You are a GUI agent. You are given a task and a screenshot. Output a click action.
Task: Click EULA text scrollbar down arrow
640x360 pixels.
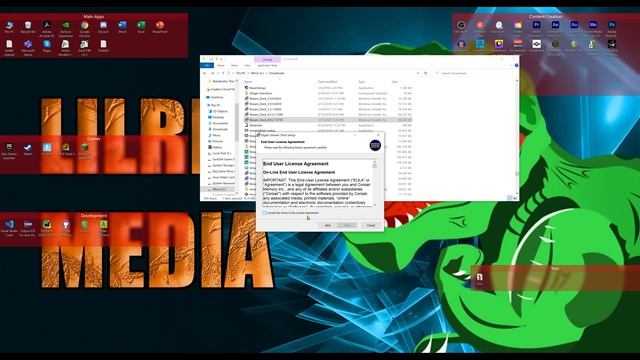click(x=375, y=204)
